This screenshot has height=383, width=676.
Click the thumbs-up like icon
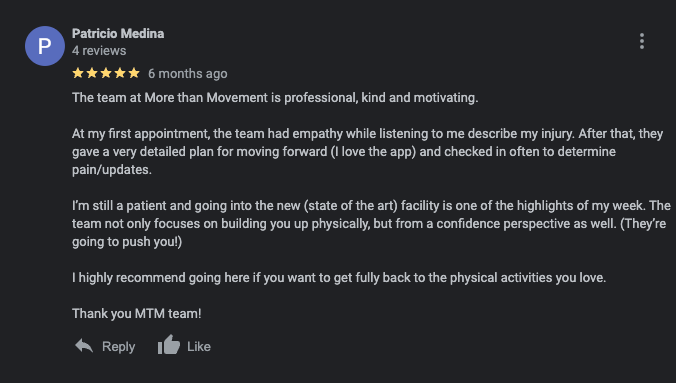[x=169, y=345]
